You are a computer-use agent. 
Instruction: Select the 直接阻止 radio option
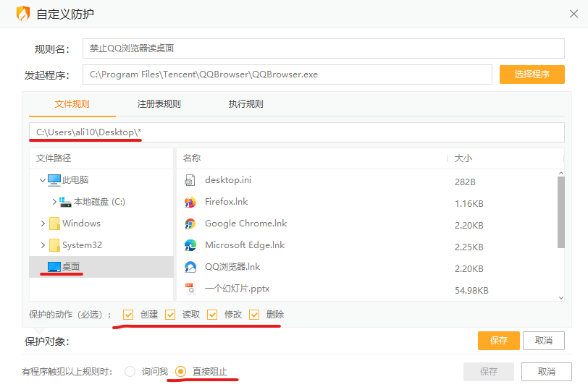[181, 372]
